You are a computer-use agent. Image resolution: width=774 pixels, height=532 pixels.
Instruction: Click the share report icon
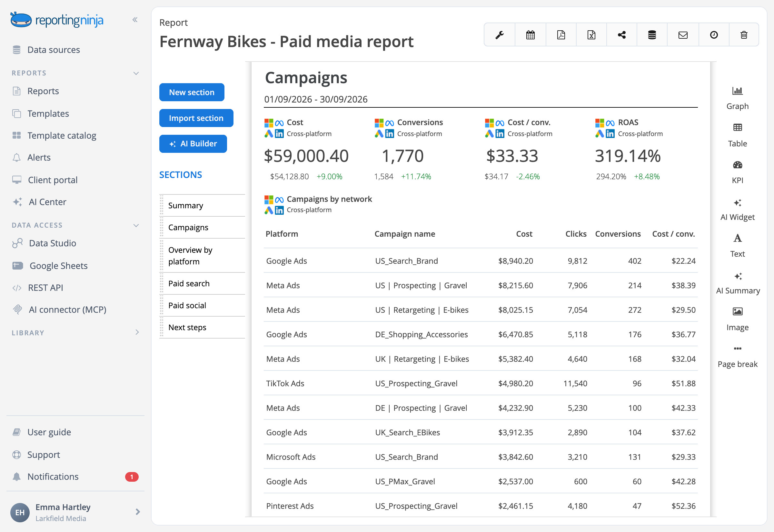pyautogui.click(x=622, y=35)
